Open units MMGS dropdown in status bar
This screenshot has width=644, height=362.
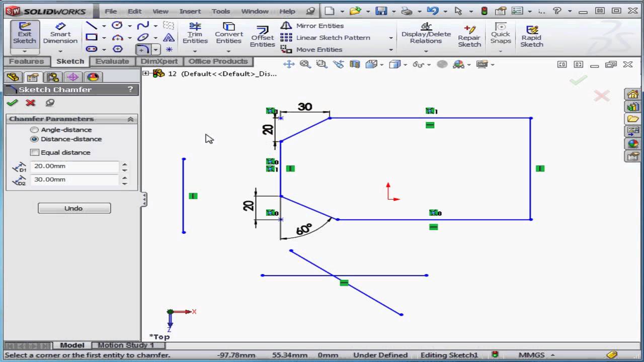pos(552,355)
